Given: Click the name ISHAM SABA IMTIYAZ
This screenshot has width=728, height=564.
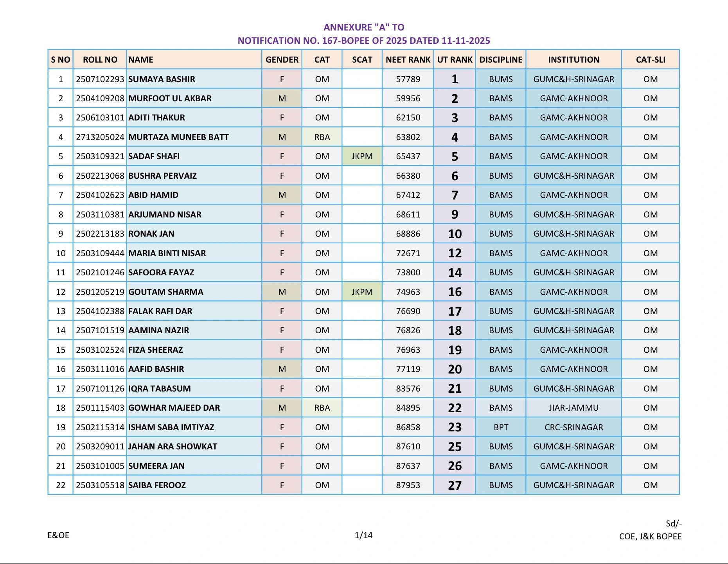Looking at the screenshot, I should [x=171, y=427].
